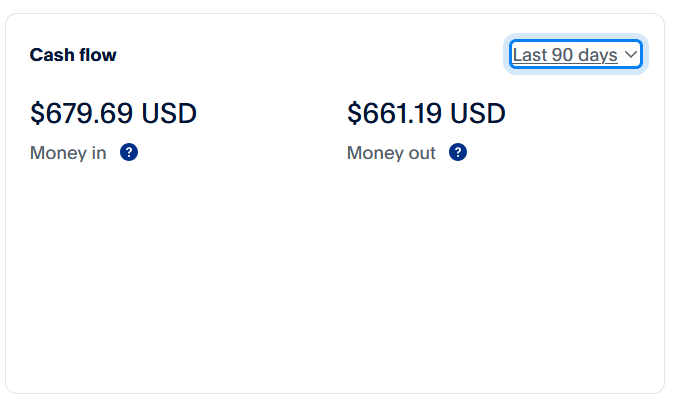Click the chevron arrow on the period selector
Image resolution: width=679 pixels, height=400 pixels.
631,55
